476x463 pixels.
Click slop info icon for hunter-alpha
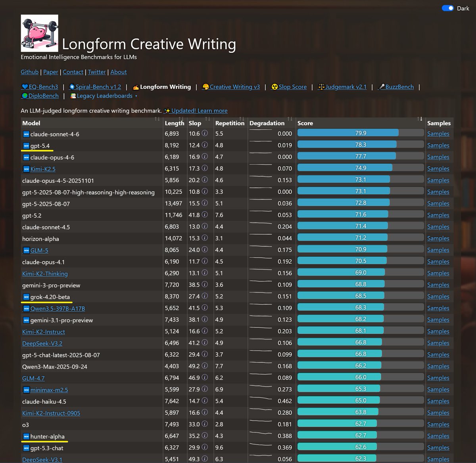coord(205,436)
